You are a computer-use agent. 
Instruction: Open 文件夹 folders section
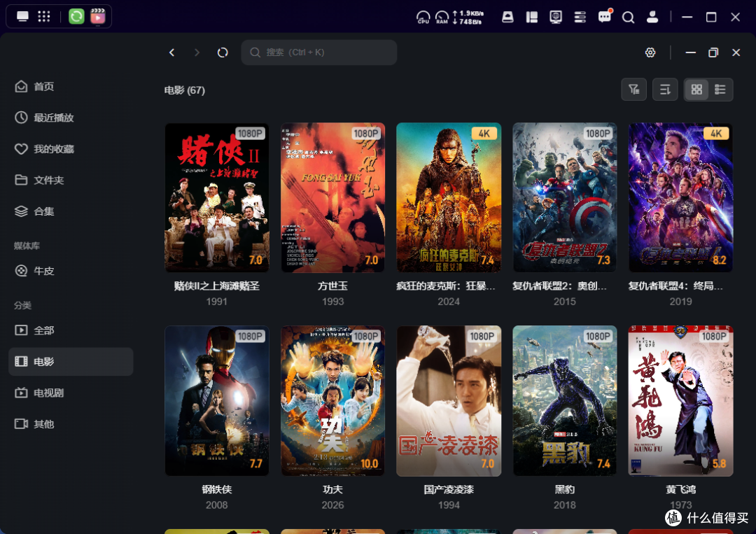pos(71,181)
